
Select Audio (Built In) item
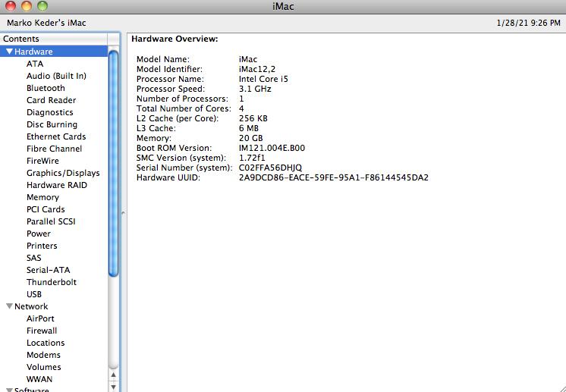click(56, 76)
